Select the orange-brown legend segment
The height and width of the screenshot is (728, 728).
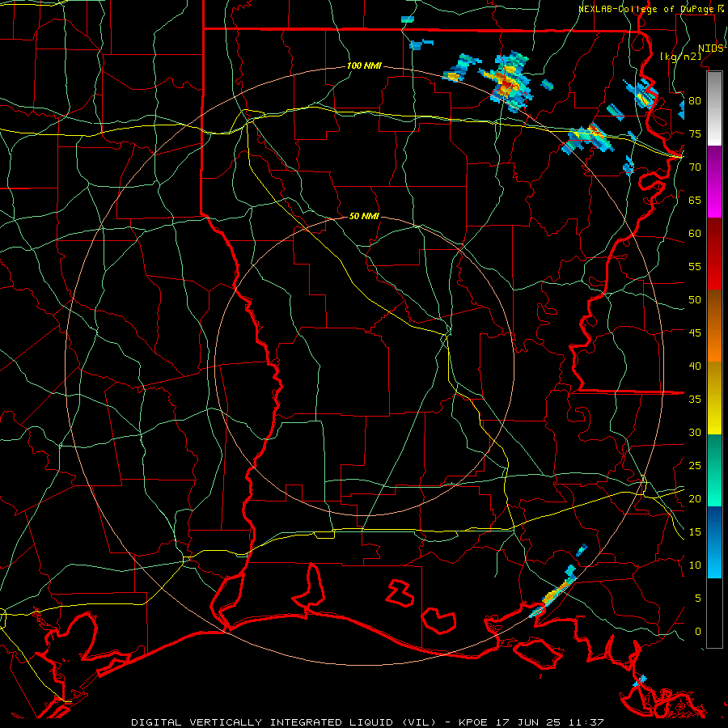(x=714, y=326)
